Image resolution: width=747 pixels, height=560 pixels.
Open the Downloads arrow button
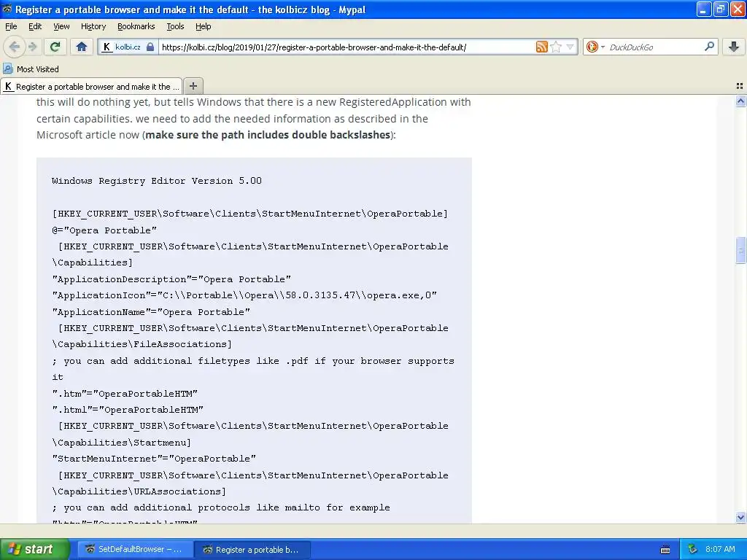click(x=734, y=47)
